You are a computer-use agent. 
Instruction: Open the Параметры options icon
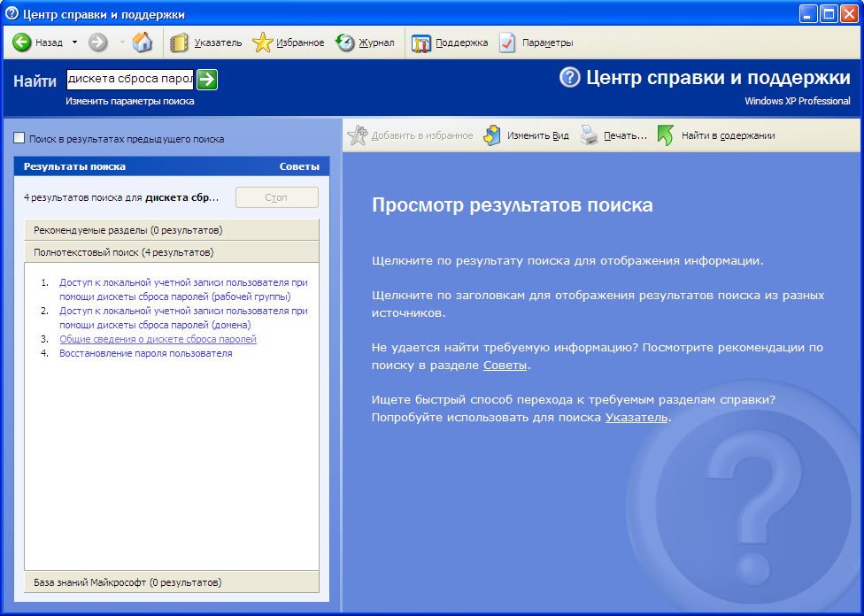tap(507, 42)
